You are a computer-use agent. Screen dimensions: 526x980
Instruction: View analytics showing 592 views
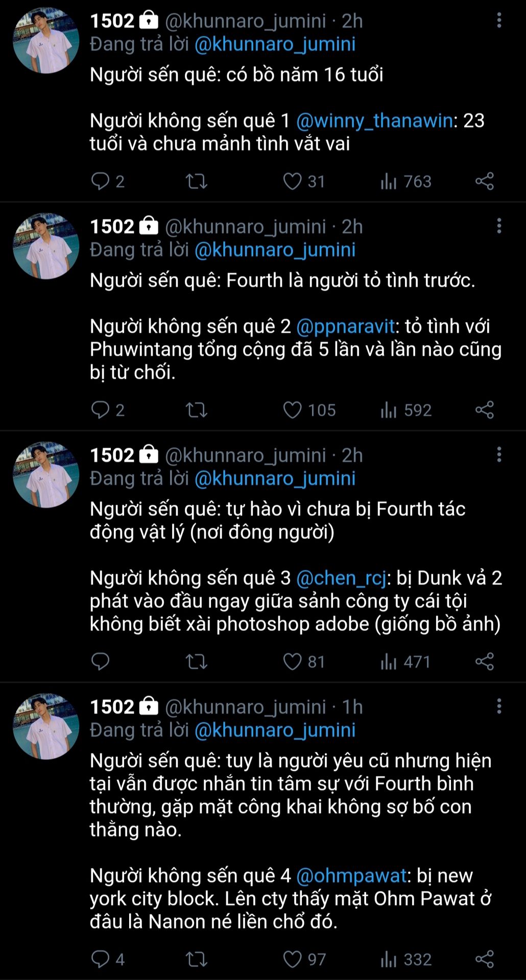pyautogui.click(x=406, y=410)
